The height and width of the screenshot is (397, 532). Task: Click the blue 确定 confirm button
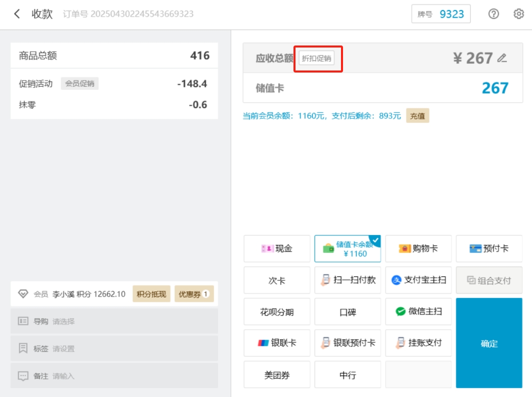pyautogui.click(x=489, y=343)
